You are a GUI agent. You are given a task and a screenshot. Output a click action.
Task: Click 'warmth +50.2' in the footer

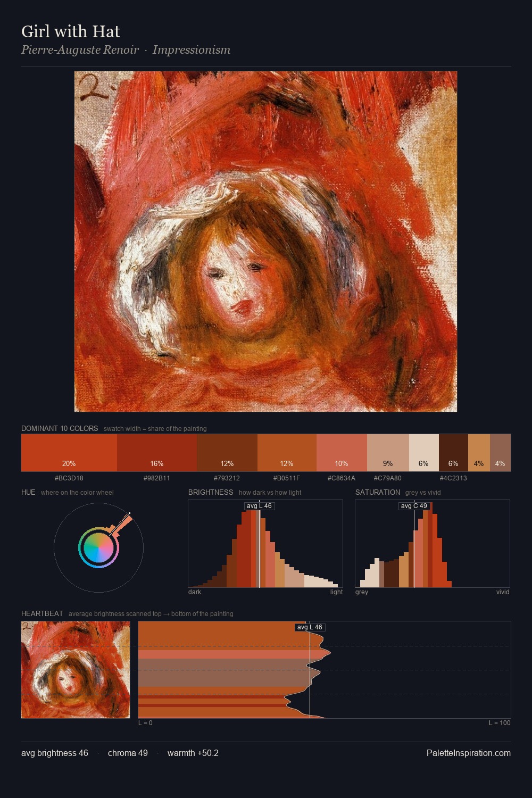point(193,753)
